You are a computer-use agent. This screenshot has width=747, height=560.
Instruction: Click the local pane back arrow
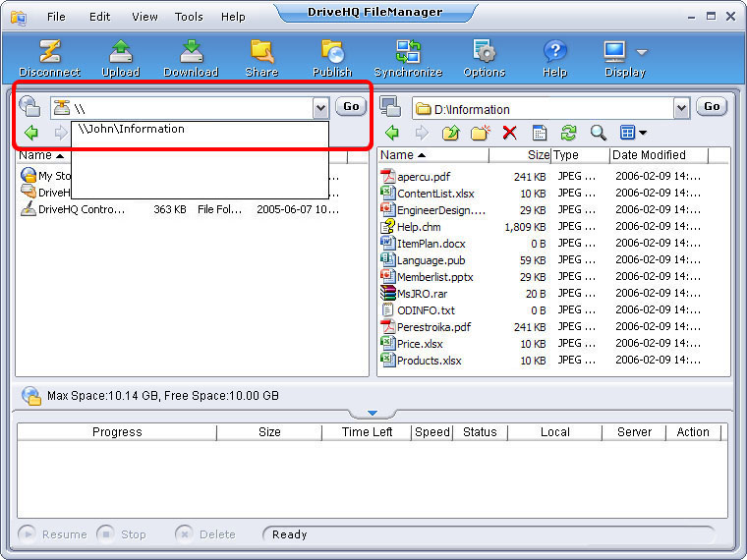392,133
